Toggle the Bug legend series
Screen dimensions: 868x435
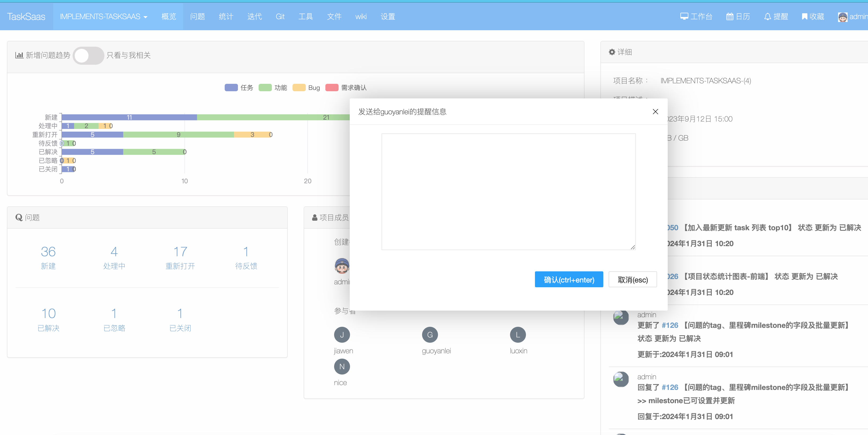tap(299, 88)
